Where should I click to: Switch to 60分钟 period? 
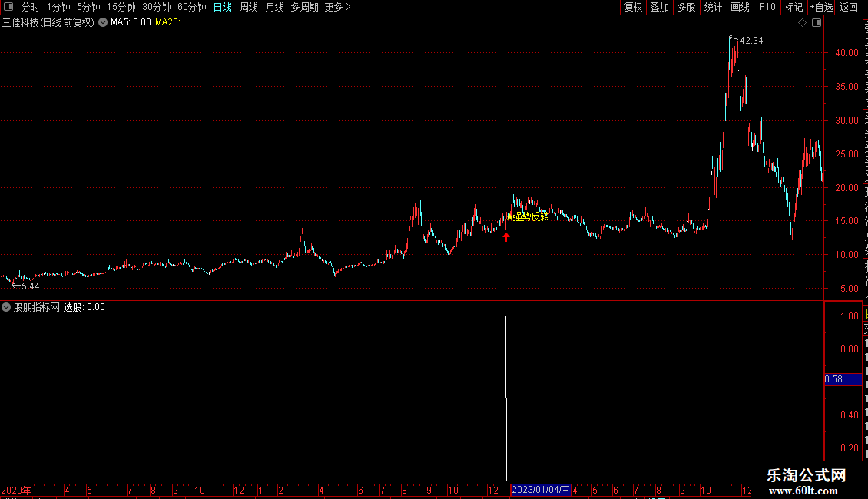191,7
